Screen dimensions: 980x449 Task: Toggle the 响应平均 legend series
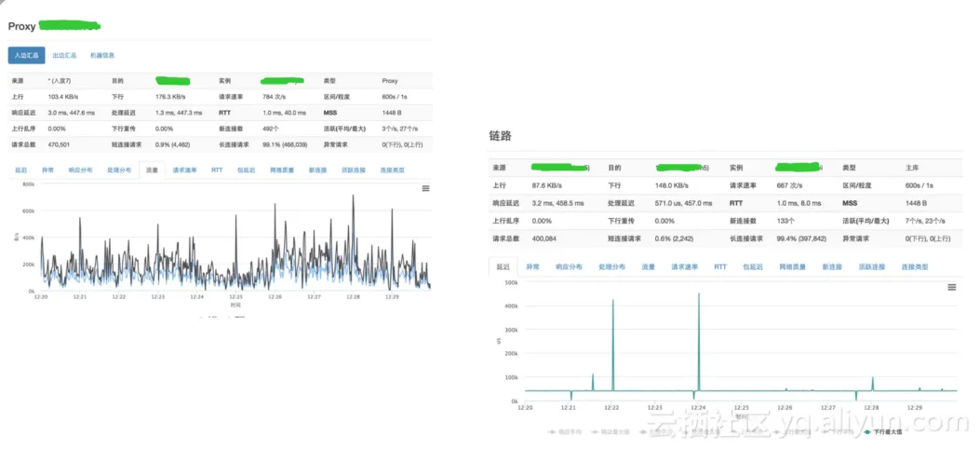[x=562, y=431]
